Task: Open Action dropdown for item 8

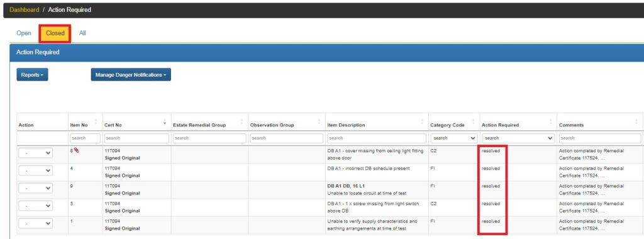Action: (x=36, y=153)
